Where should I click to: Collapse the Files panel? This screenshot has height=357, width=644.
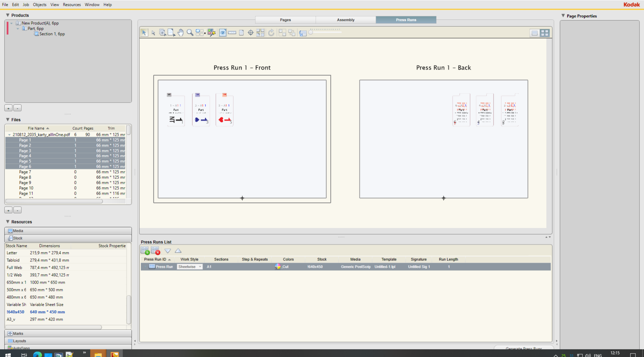pyautogui.click(x=7, y=119)
